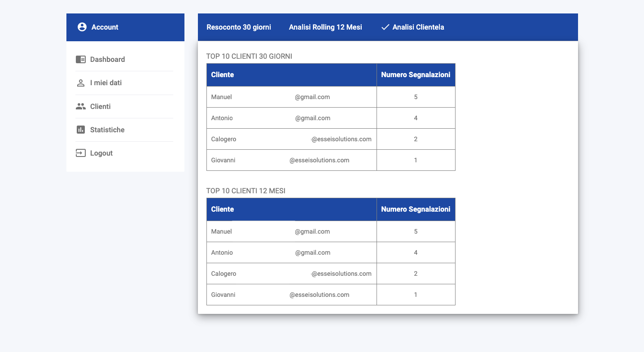The width and height of the screenshot is (644, 352).
Task: Click Numero Segnalazioni header in 12 mesi table
Action: (416, 209)
